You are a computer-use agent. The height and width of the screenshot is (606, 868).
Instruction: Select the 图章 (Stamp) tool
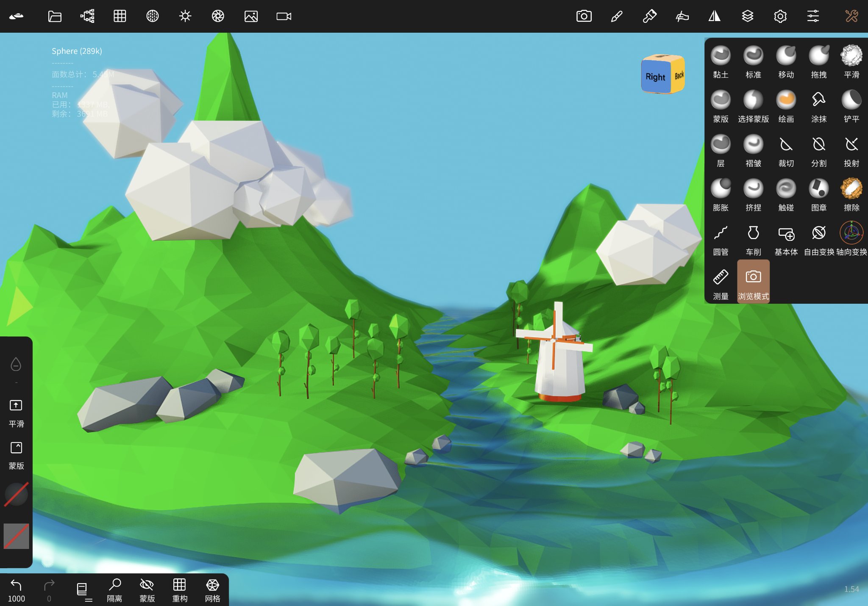[x=818, y=195]
